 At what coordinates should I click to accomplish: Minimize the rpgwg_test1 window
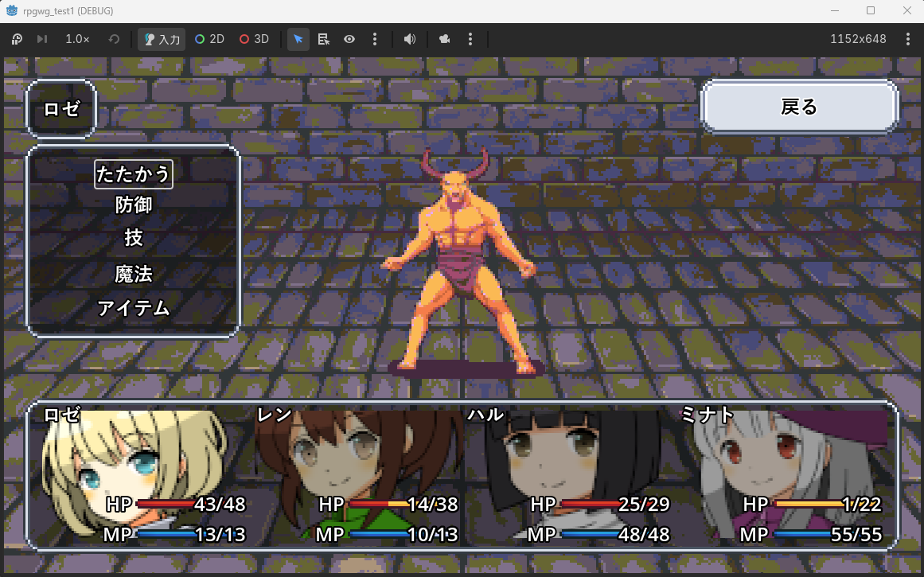click(834, 10)
